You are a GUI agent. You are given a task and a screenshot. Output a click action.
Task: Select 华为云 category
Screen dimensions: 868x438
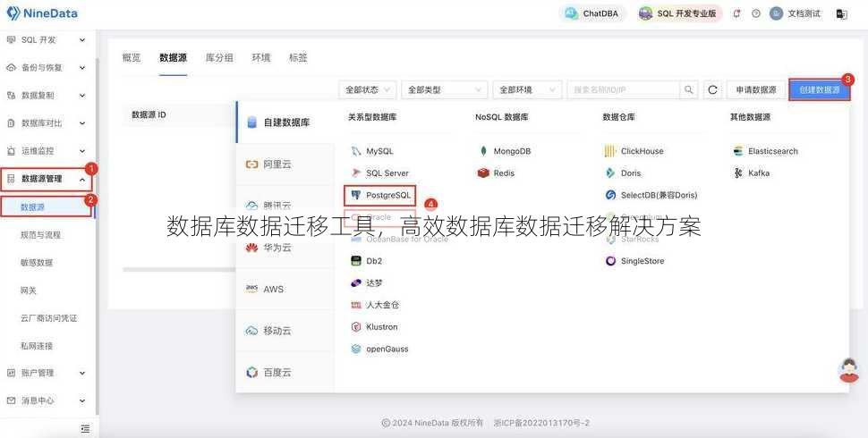[x=285, y=248]
